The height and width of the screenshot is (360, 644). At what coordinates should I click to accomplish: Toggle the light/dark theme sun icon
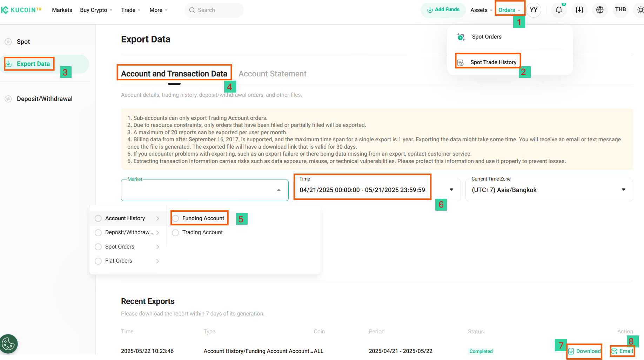click(x=640, y=10)
